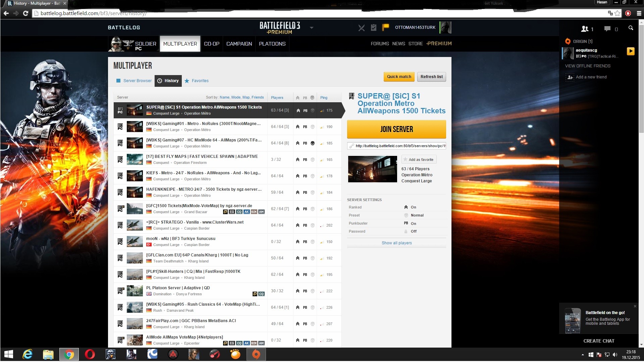Open STORE link in header
Image resolution: width=644 pixels, height=362 pixels.
tap(416, 44)
